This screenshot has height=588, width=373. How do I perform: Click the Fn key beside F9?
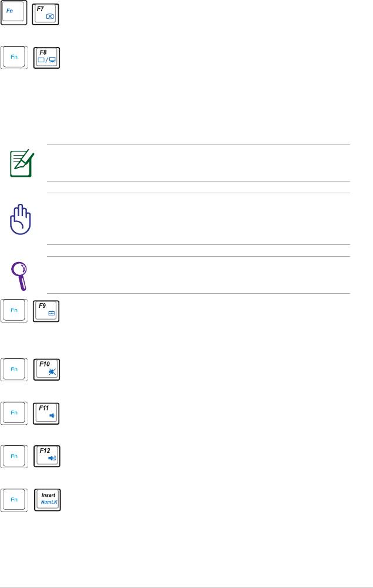point(14,310)
